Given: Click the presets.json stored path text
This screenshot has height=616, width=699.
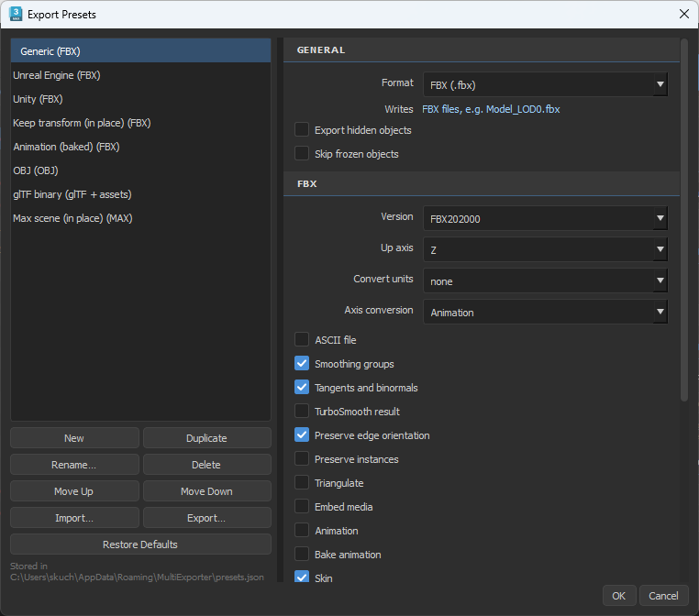Looking at the screenshot, I should point(137,577).
